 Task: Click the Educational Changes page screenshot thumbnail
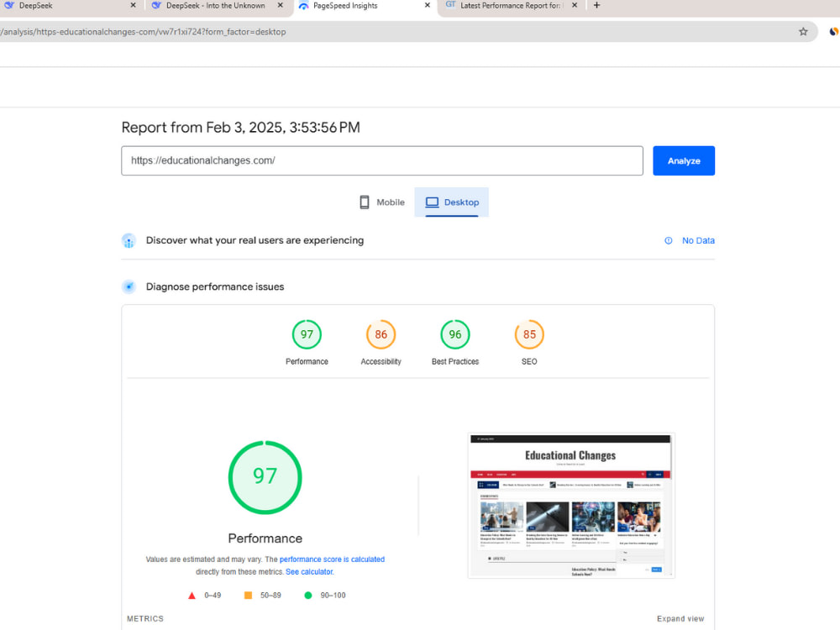(x=571, y=506)
